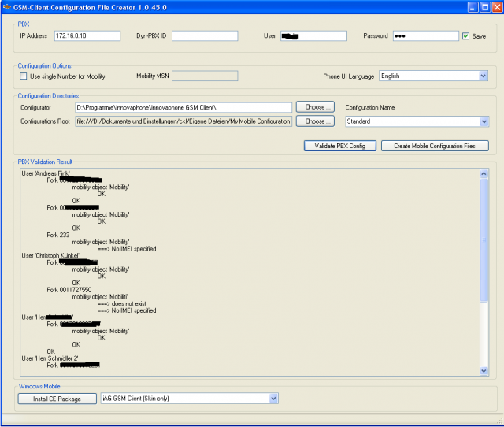
Task: Select line User 'Andreas Fink'
Action: (x=46, y=173)
